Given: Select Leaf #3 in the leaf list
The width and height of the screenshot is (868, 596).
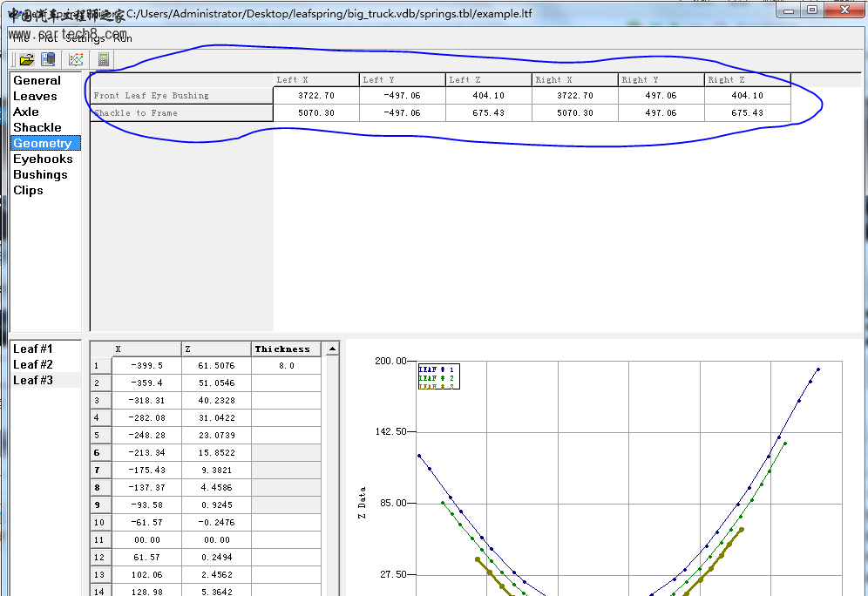Looking at the screenshot, I should click(x=32, y=380).
